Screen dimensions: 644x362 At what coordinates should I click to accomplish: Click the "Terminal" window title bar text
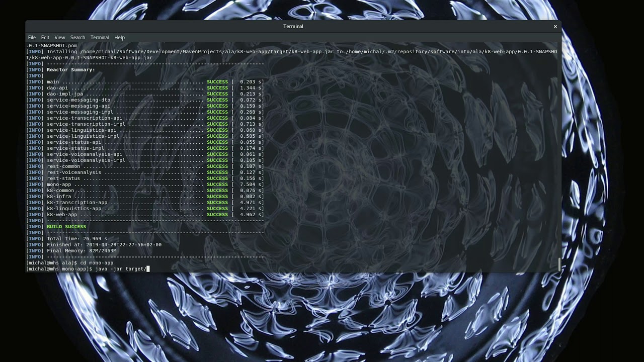pos(293,26)
